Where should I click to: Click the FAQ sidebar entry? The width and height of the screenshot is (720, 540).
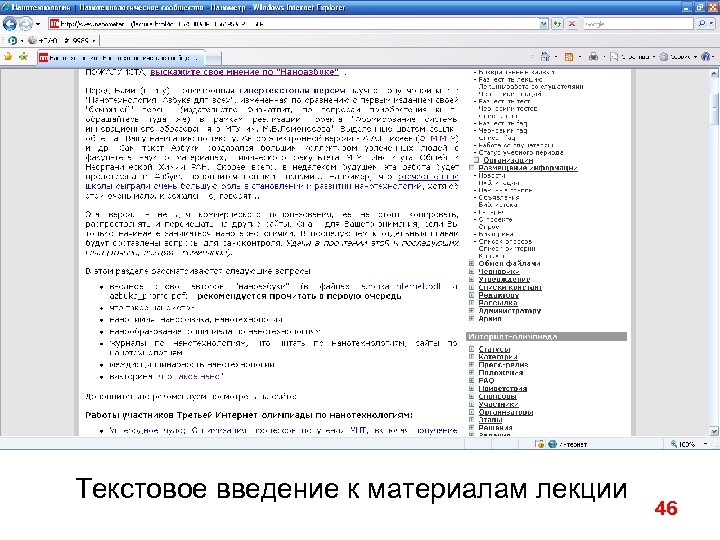486,381
